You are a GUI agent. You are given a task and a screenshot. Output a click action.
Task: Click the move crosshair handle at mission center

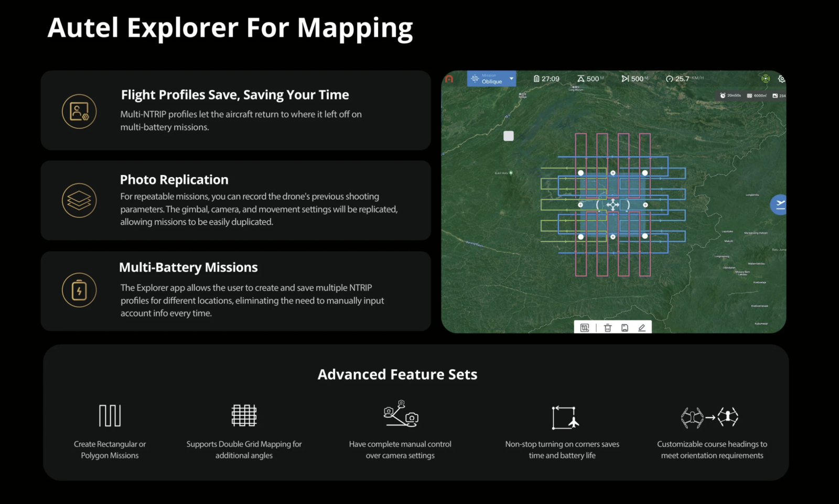(612, 205)
